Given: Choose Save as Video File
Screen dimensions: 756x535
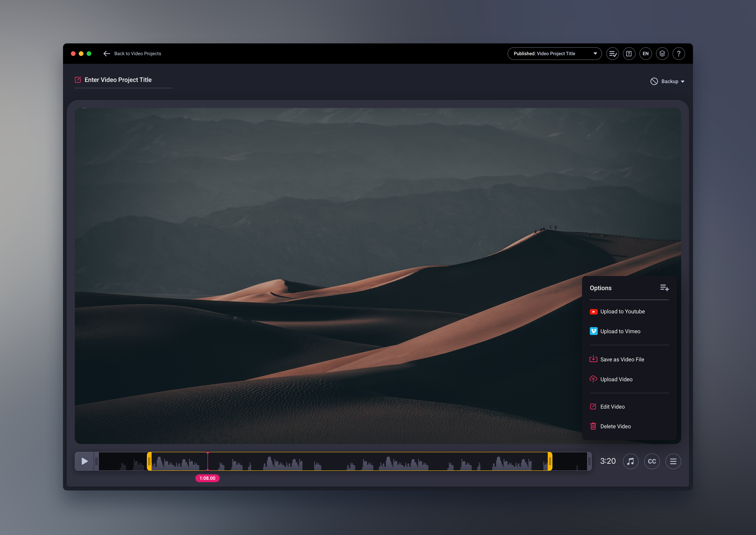Looking at the screenshot, I should [x=621, y=359].
